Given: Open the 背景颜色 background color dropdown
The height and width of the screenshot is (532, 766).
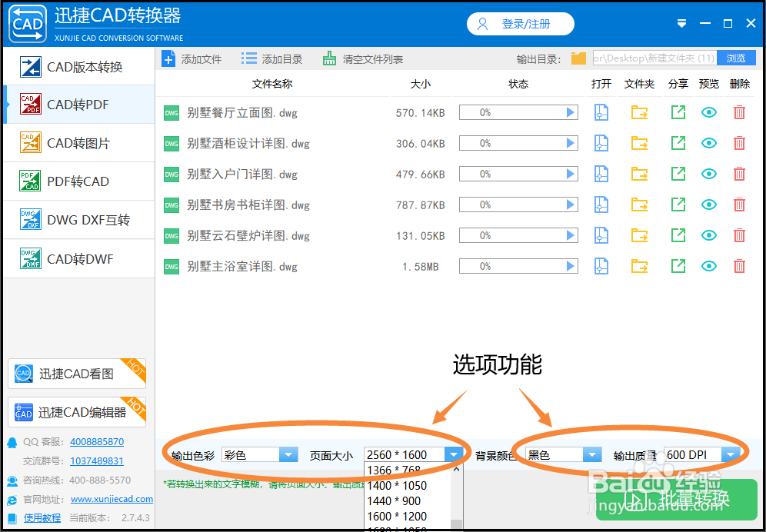Looking at the screenshot, I should pyautogui.click(x=591, y=454).
